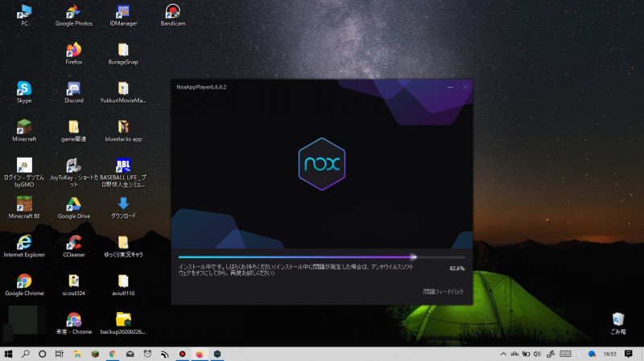Select the scout324 desktop icon
Screen dimensions: 644x361
(x=74, y=285)
